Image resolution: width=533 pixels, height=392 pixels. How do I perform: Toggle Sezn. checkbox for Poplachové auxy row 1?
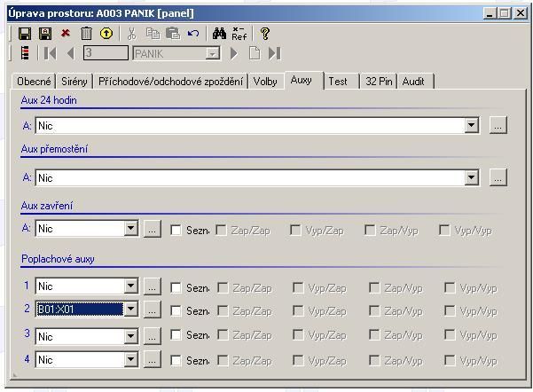coord(176,287)
